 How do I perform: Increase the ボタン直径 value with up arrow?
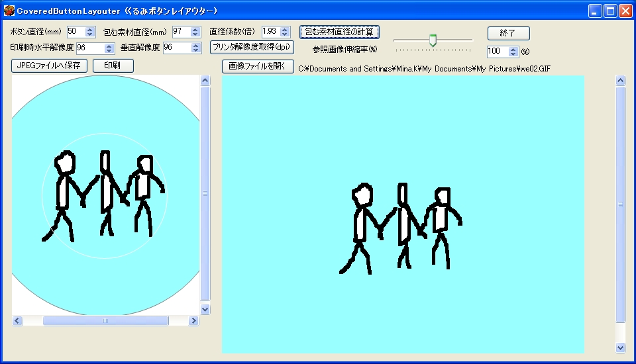(x=90, y=29)
